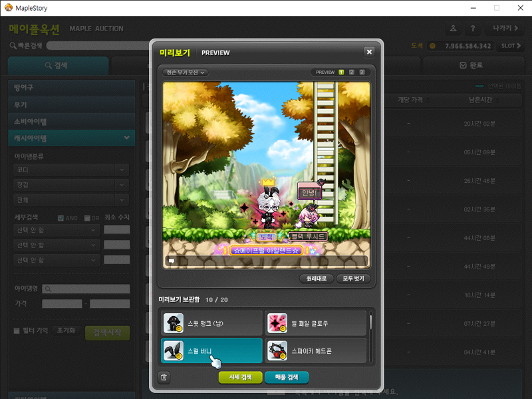Viewport: 532px width, 399px height.
Task: Select 옐 페일 글로우 item icon
Action: (277, 323)
